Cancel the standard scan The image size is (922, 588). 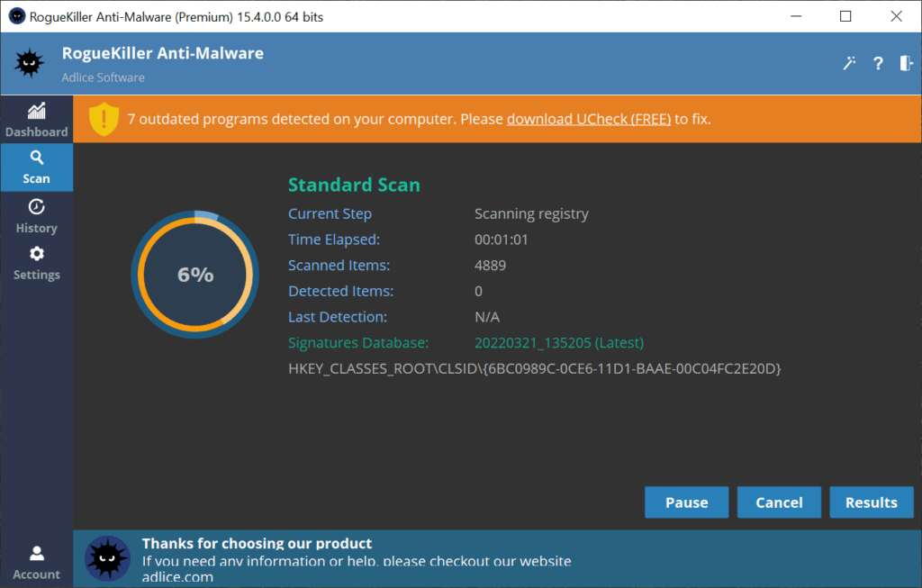(x=779, y=502)
